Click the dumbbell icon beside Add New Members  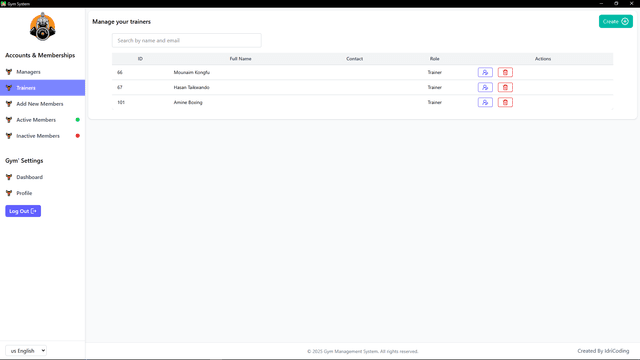9,104
